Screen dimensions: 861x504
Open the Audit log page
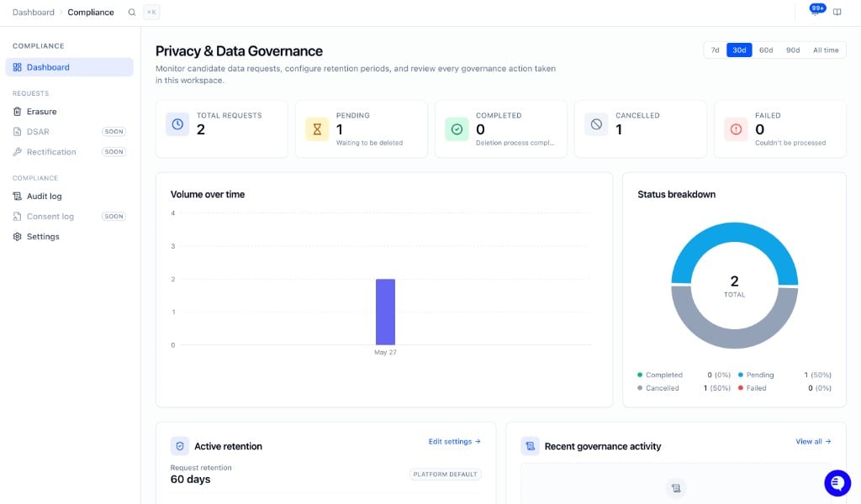point(69,196)
